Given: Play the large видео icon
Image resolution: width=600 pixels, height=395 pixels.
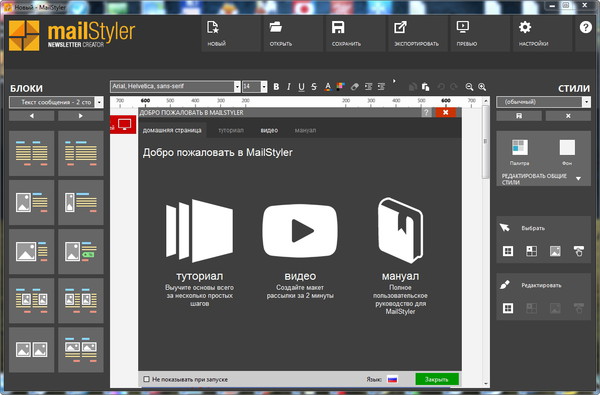Looking at the screenshot, I should click(x=300, y=231).
